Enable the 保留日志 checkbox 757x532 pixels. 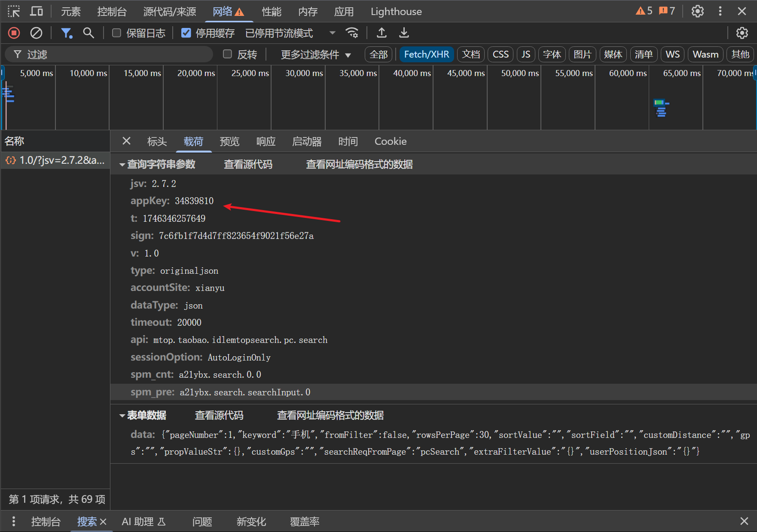116,33
